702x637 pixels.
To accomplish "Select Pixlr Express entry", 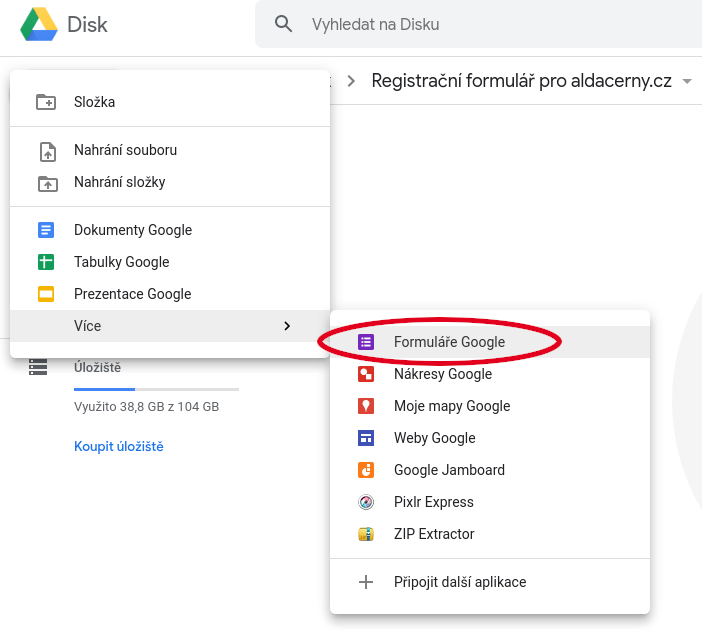I will pyautogui.click(x=490, y=502).
